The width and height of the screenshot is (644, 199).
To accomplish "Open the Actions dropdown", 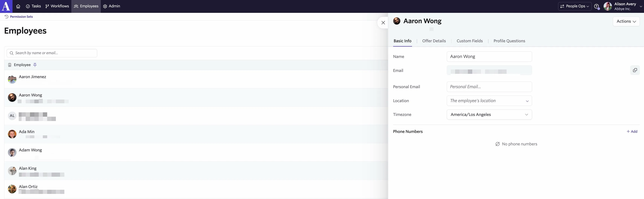I will (x=626, y=21).
